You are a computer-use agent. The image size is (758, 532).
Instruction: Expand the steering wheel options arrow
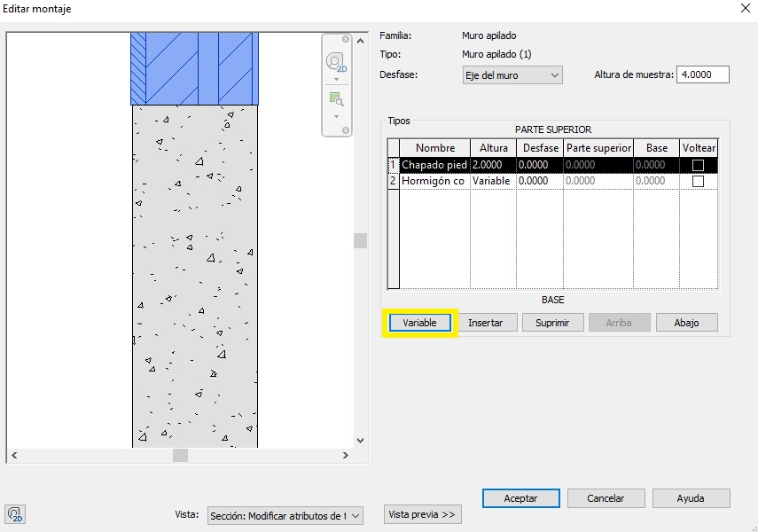point(336,79)
